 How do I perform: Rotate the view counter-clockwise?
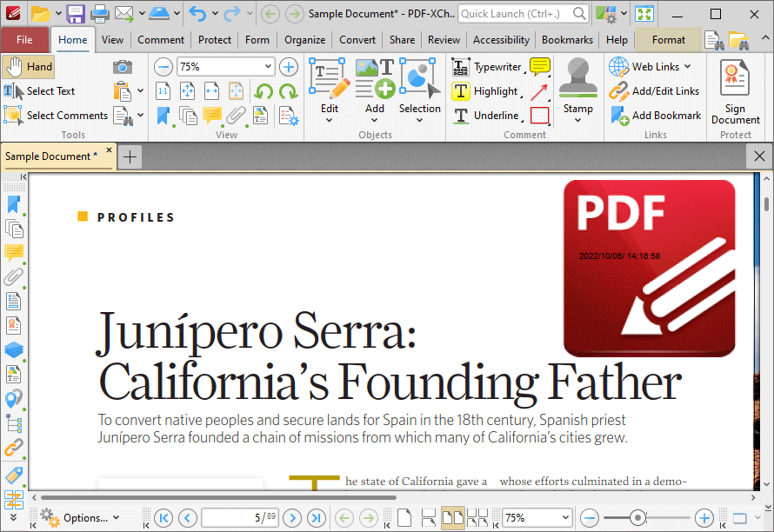point(264,91)
